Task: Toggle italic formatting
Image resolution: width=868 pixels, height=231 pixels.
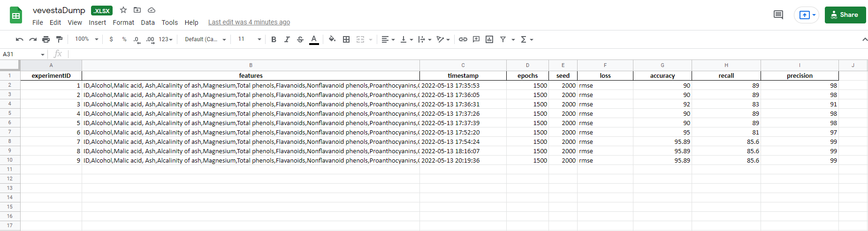Action: [x=287, y=39]
